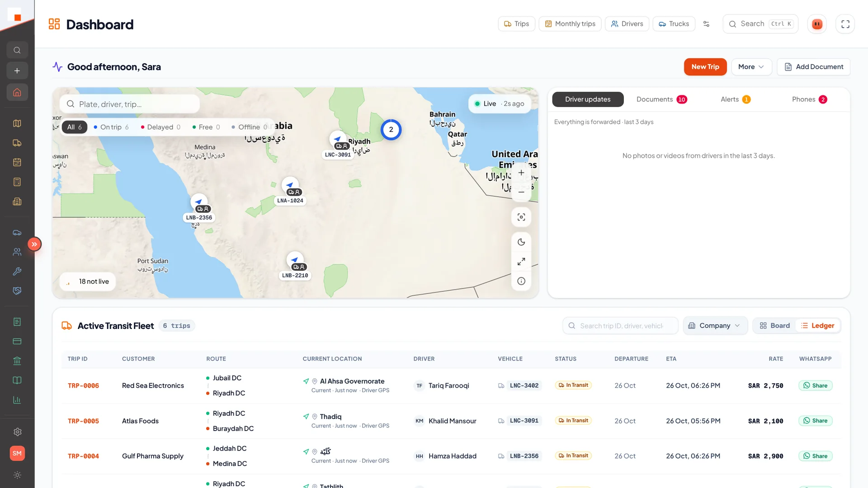868x488 pixels.
Task: Switch to the Phones tab
Action: click(x=809, y=99)
